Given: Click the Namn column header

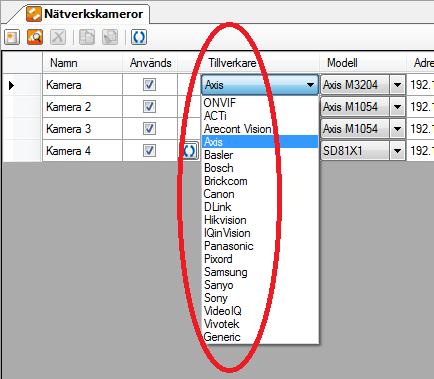Looking at the screenshot, I should click(82, 63).
